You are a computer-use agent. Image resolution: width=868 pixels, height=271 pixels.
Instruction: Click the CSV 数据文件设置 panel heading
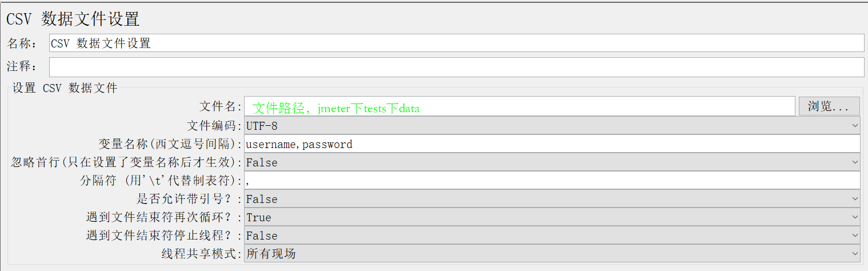tap(73, 19)
